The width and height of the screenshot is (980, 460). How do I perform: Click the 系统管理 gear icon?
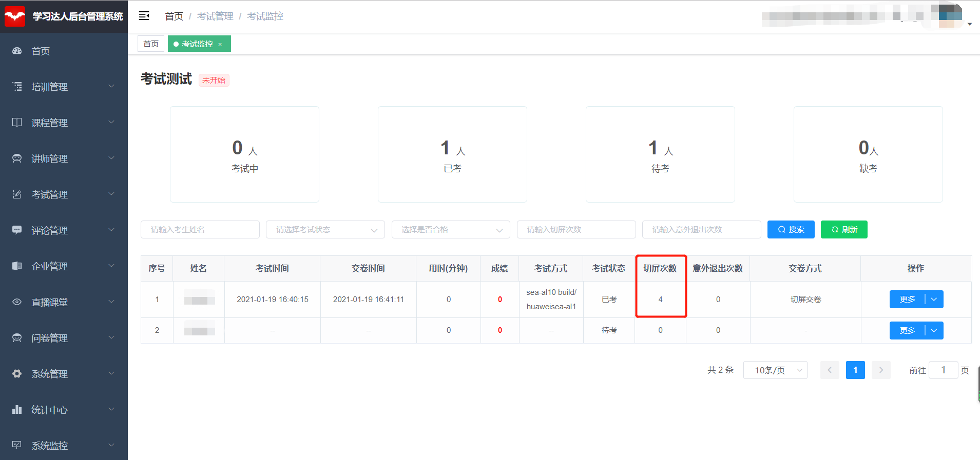[17, 374]
